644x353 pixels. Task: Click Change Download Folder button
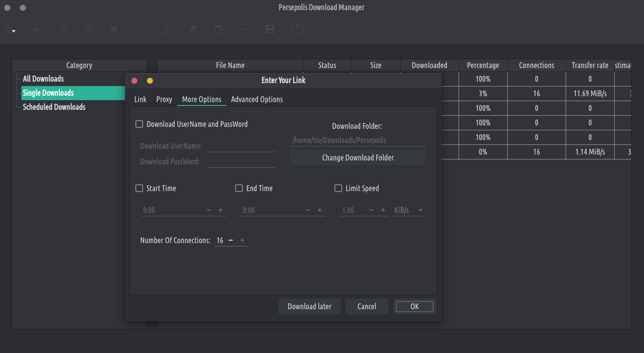[358, 158]
